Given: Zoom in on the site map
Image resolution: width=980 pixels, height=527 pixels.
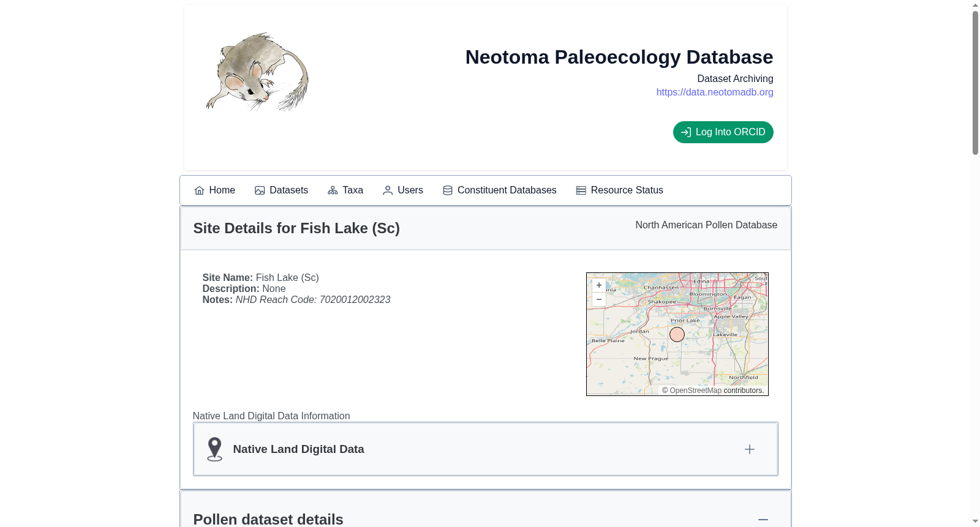Looking at the screenshot, I should point(599,285).
